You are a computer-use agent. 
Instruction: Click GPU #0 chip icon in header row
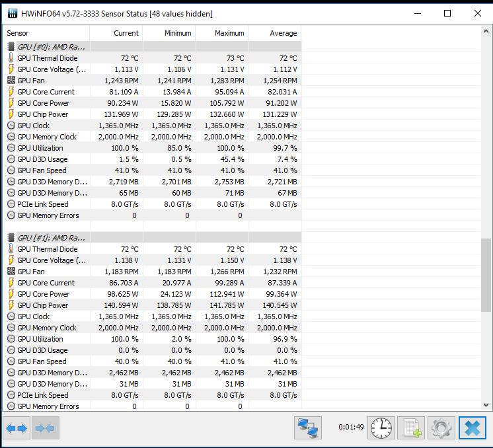[11, 46]
